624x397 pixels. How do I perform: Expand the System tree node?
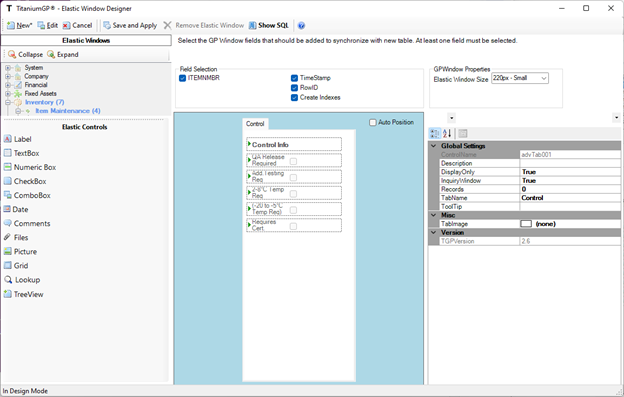tap(8, 68)
